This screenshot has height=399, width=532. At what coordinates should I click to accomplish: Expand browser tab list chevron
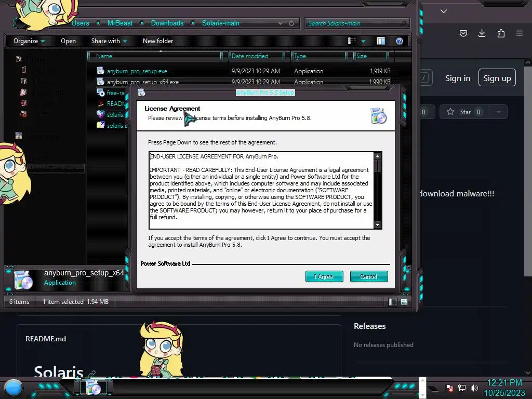coord(444,11)
